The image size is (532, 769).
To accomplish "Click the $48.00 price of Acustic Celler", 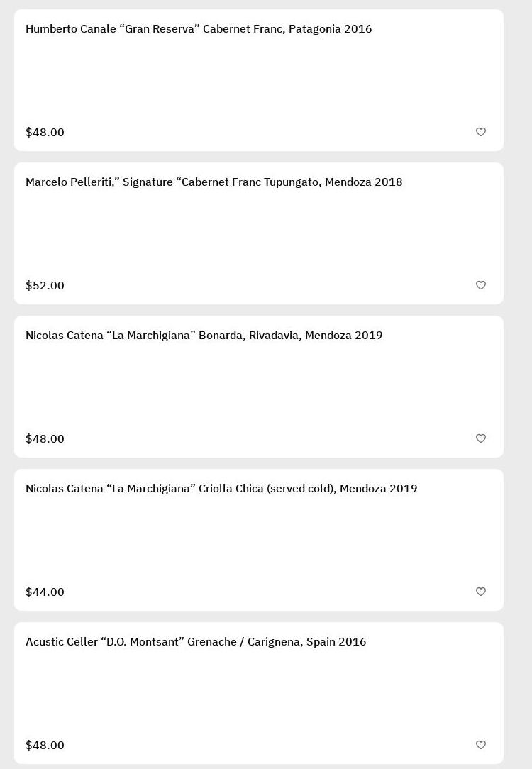I will coord(45,746).
